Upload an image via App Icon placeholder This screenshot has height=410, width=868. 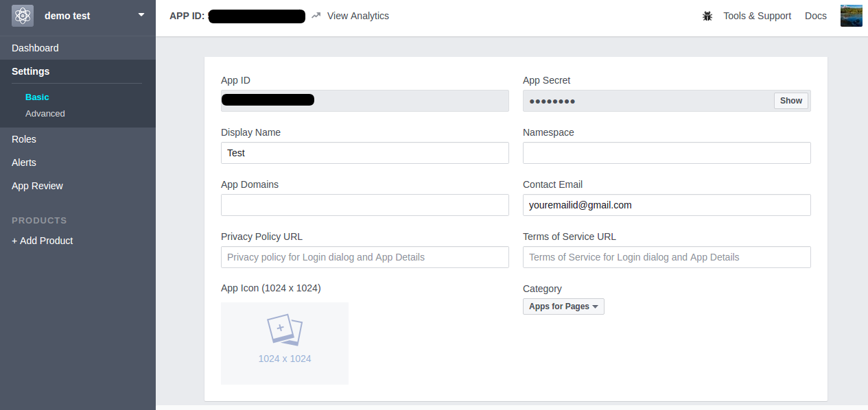point(285,343)
